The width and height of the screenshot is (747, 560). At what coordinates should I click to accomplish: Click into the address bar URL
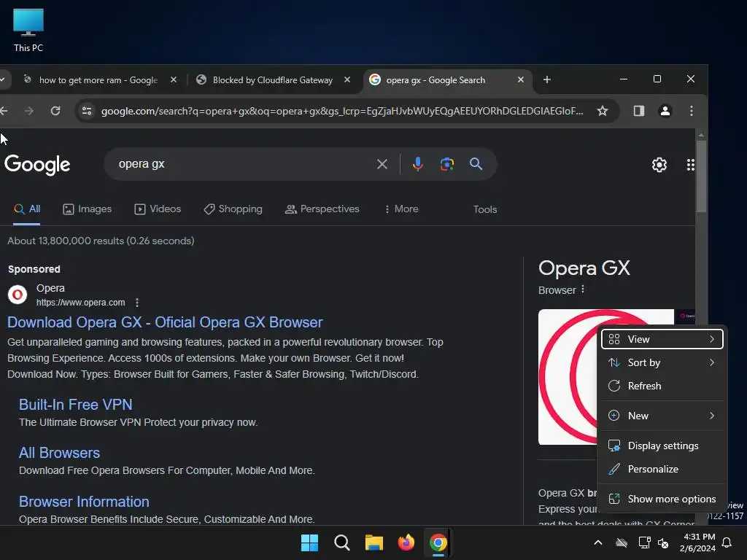click(341, 111)
